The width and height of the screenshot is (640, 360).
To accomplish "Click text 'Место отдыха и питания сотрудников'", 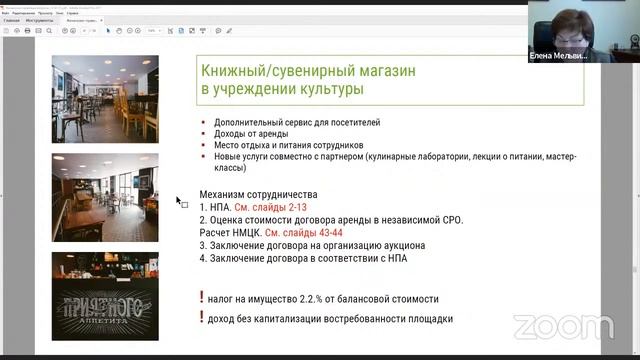I will 289,145.
